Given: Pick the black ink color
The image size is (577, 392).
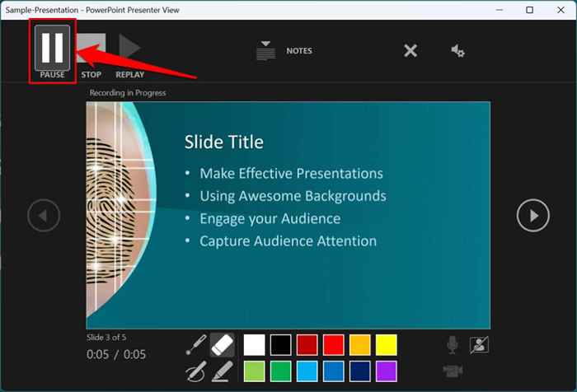Looking at the screenshot, I should 281,344.
